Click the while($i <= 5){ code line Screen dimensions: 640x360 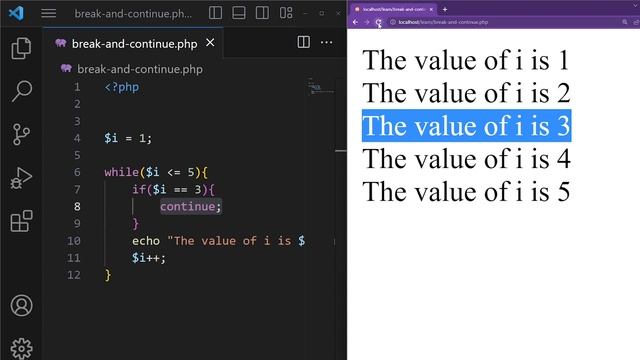(x=156, y=172)
